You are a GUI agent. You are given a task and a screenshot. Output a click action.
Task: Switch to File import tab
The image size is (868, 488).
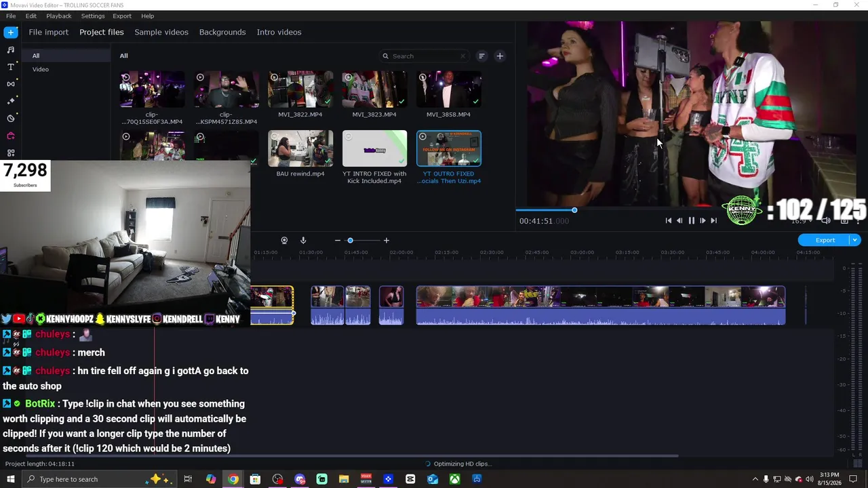[49, 32]
